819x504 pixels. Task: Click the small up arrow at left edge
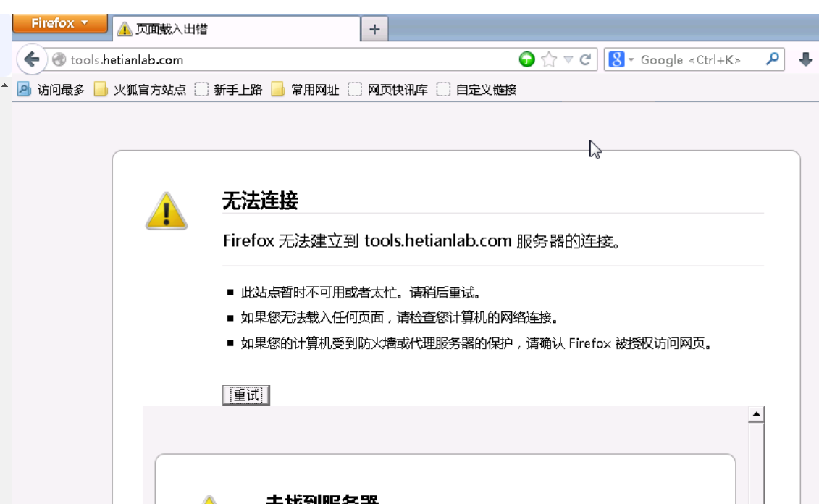4,85
